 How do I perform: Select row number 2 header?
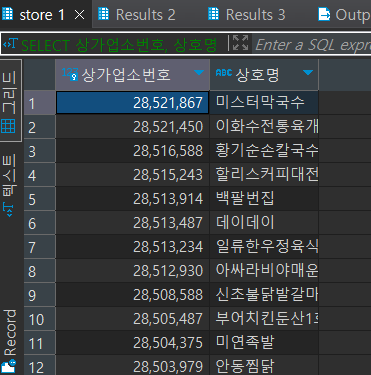(39, 127)
